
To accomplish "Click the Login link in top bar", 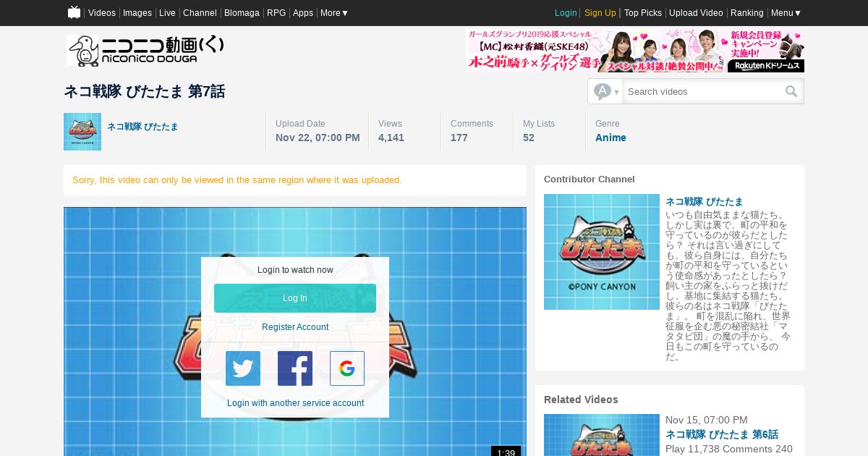I will coord(566,13).
